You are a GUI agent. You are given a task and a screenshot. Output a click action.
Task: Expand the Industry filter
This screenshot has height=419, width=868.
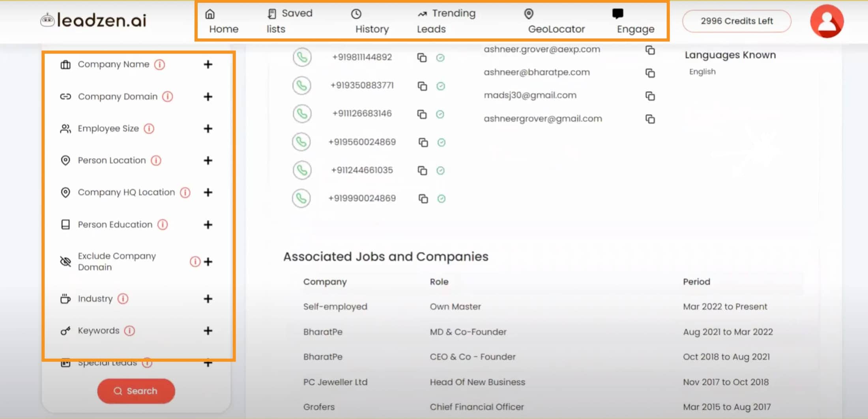tap(208, 299)
